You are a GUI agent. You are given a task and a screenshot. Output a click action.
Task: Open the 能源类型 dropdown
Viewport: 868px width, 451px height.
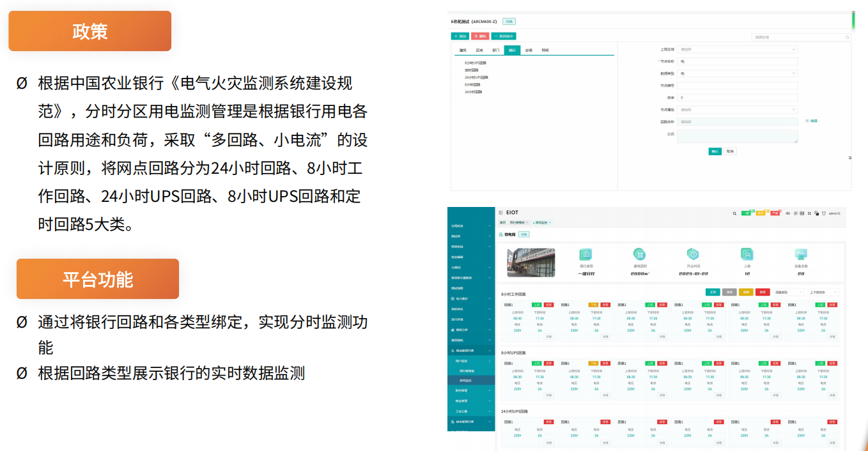738,73
